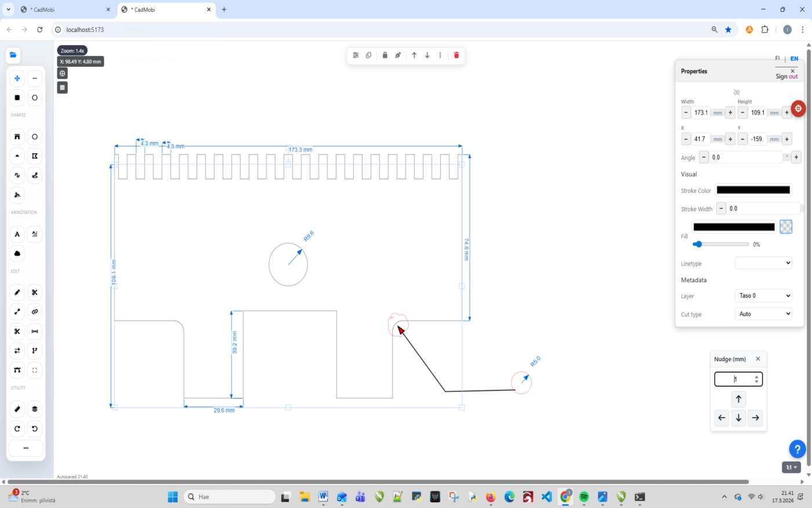Click inside the Nudge value input field

735,379
